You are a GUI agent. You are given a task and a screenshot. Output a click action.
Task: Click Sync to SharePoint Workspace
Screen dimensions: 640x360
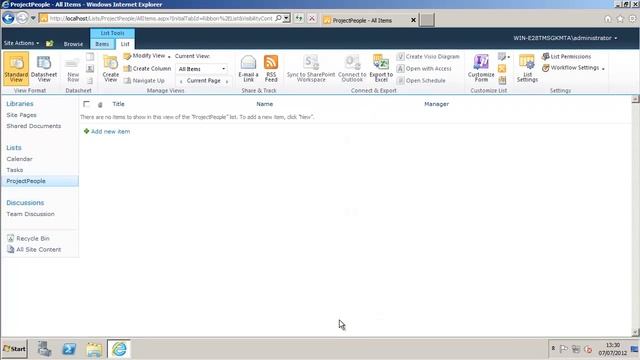(x=311, y=69)
